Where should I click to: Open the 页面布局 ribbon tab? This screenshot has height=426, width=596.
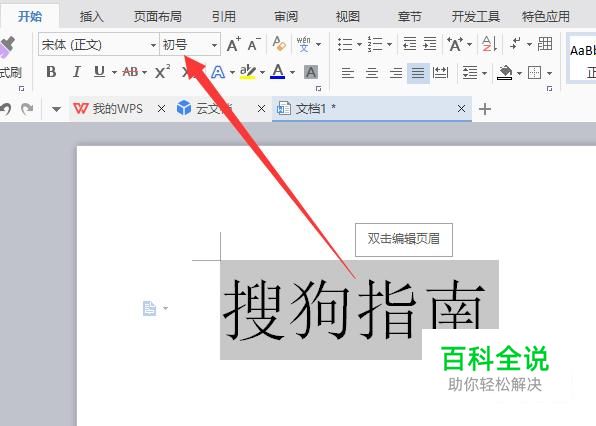tap(158, 16)
